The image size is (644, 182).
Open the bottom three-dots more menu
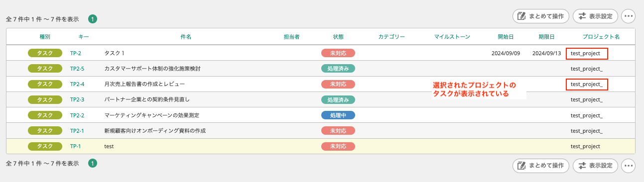click(629, 166)
